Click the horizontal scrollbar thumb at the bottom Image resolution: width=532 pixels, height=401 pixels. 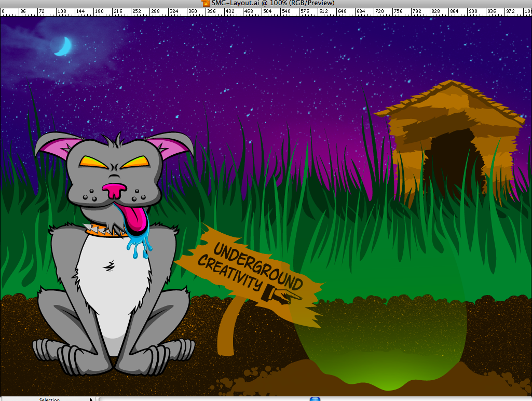click(315, 399)
